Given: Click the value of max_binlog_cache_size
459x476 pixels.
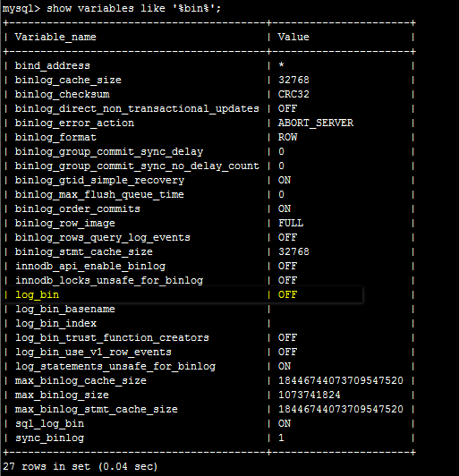Looking at the screenshot, I should (x=341, y=380).
